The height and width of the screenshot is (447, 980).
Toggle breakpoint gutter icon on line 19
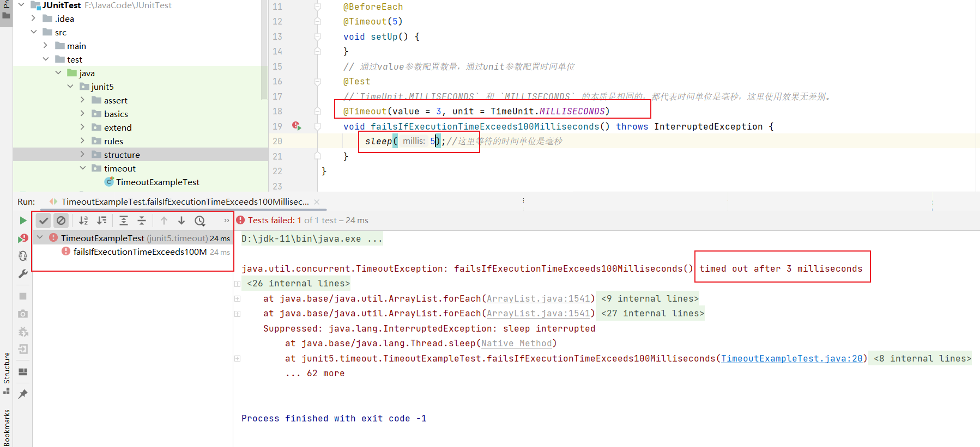click(296, 126)
